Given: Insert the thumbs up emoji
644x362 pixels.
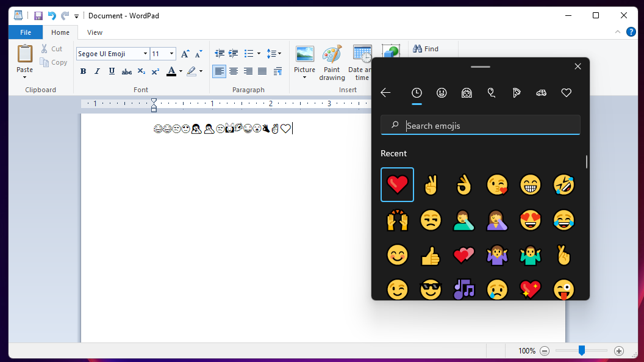Looking at the screenshot, I should point(431,255).
